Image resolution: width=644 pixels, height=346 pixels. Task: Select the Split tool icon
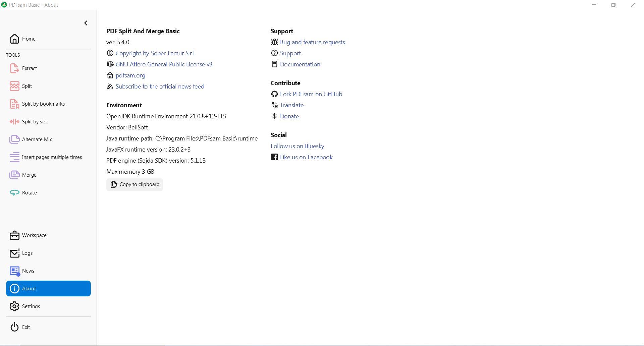[x=14, y=86]
